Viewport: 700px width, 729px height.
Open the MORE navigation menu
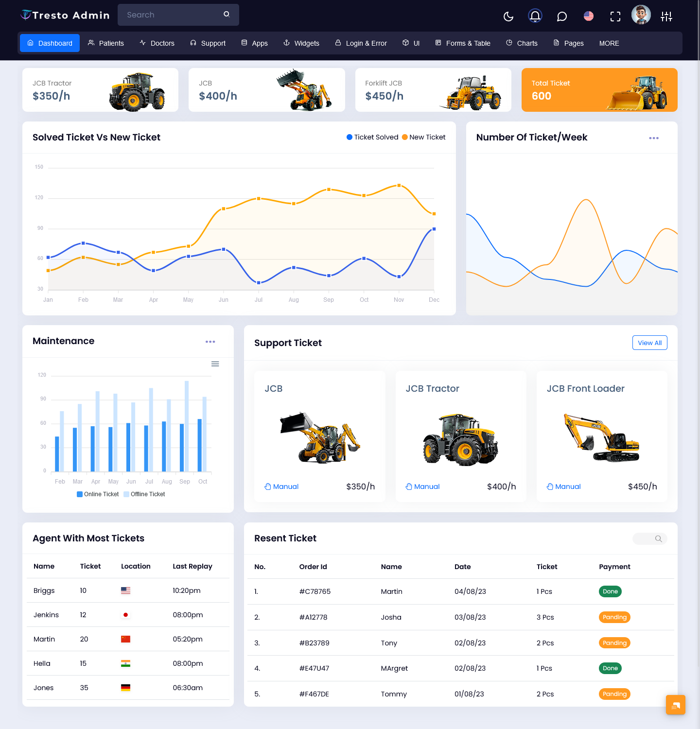609,43
